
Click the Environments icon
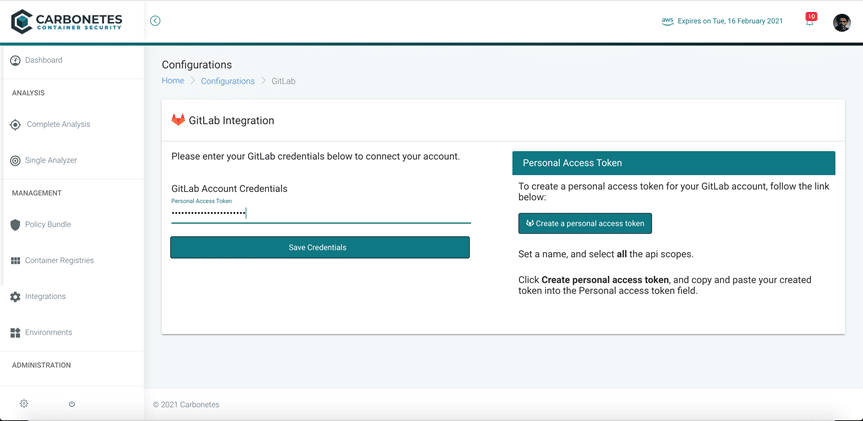[15, 332]
